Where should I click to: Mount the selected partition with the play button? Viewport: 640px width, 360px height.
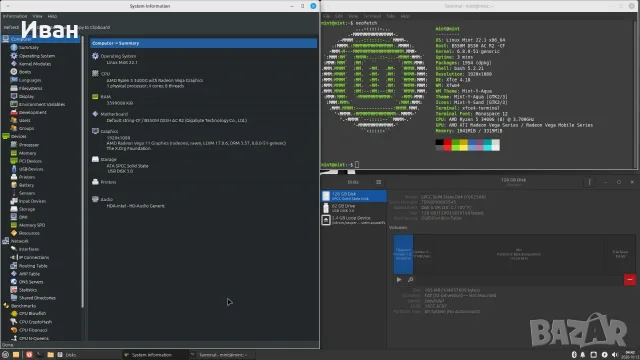399,280
